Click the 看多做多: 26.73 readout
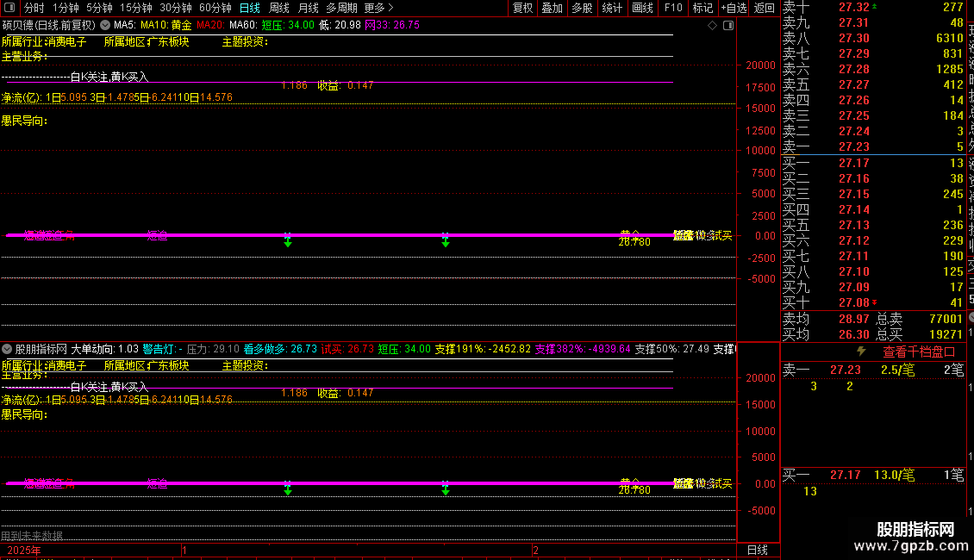This screenshot has width=974, height=560. coord(280,349)
